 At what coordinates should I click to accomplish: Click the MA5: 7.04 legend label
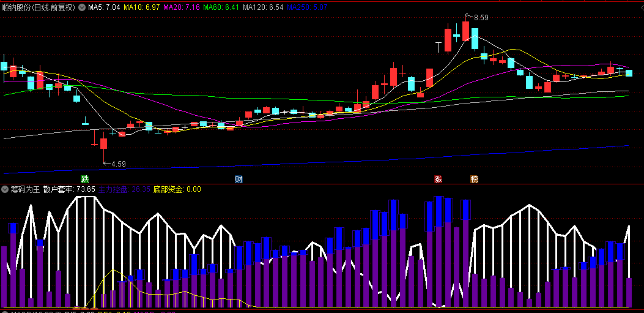[x=104, y=7]
